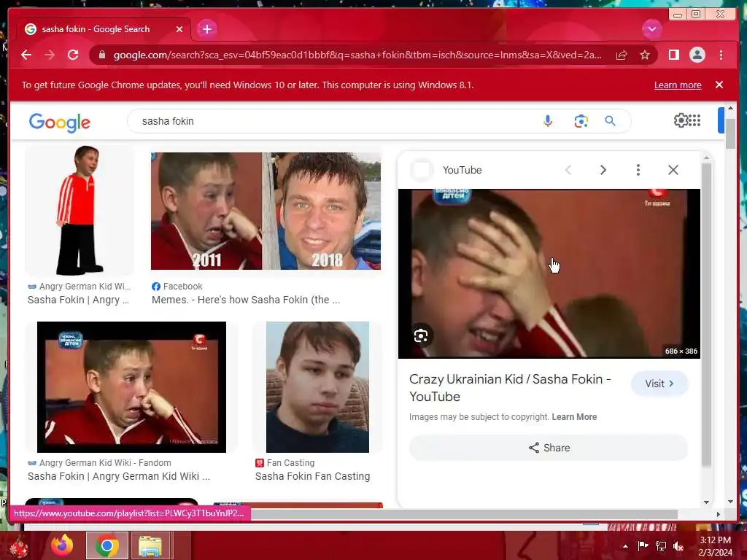Open a new tab with plus button
747x560 pixels.
coord(206,29)
